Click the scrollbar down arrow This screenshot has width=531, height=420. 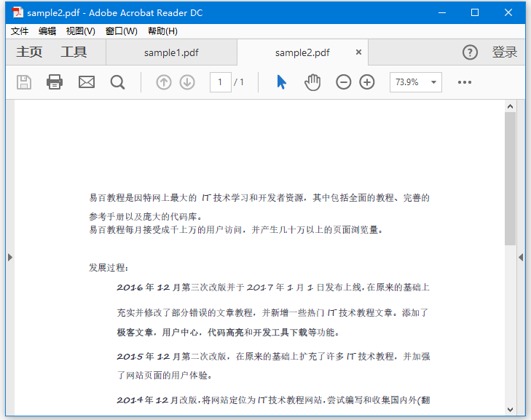[x=510, y=410]
